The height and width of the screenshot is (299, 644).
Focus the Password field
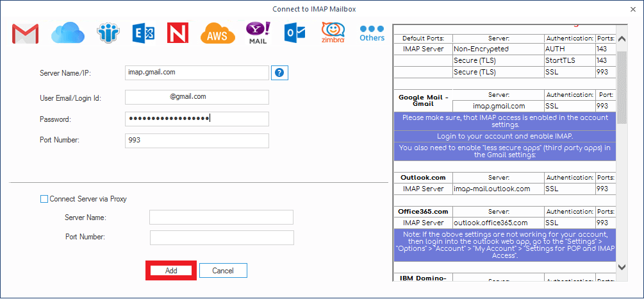(197, 119)
